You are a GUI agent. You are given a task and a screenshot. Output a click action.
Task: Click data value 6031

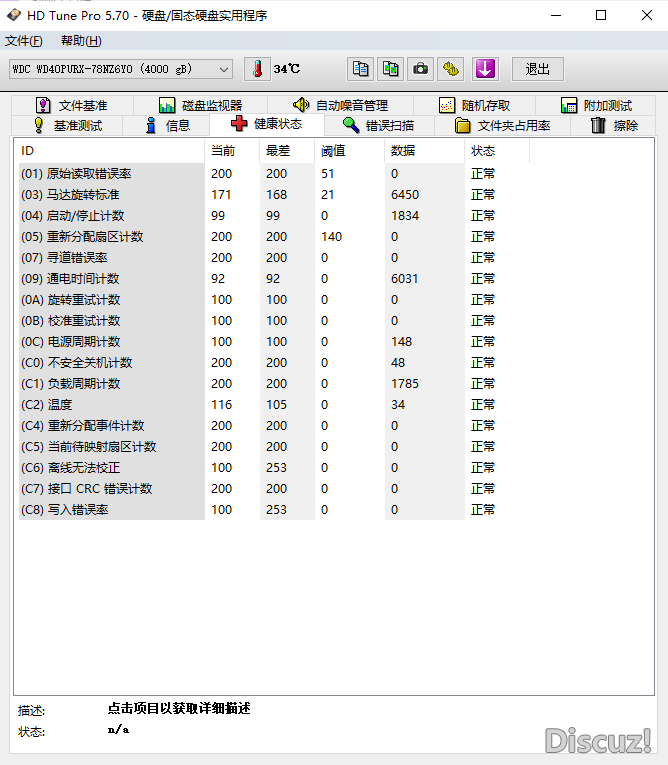pos(405,279)
